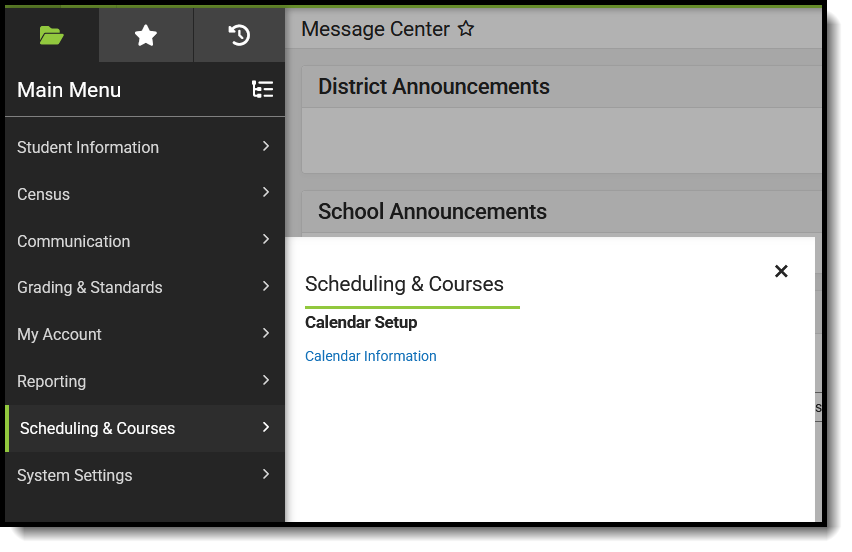Expand the System Settings chevron arrow
This screenshot has width=852, height=552.
click(x=266, y=474)
